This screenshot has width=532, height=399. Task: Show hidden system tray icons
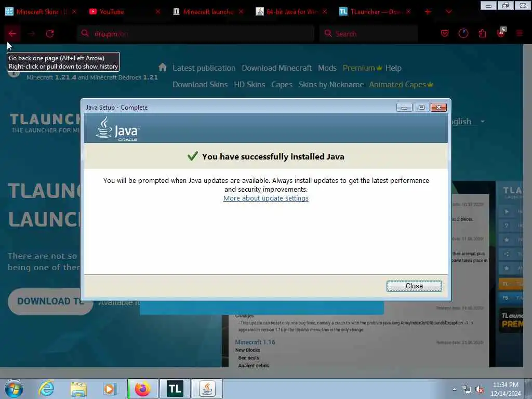point(454,389)
